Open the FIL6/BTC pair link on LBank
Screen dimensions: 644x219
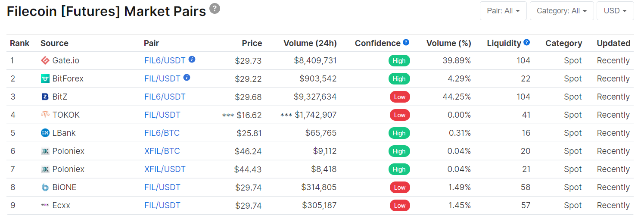(162, 133)
